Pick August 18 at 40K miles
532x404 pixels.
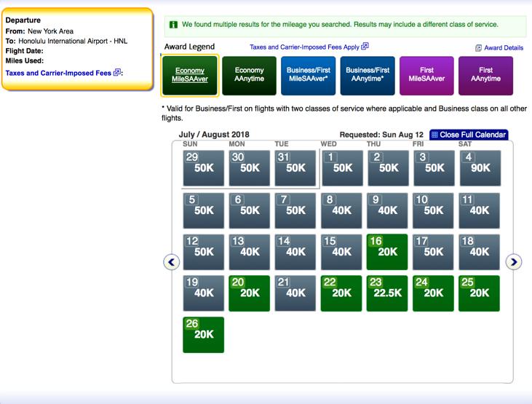click(479, 252)
